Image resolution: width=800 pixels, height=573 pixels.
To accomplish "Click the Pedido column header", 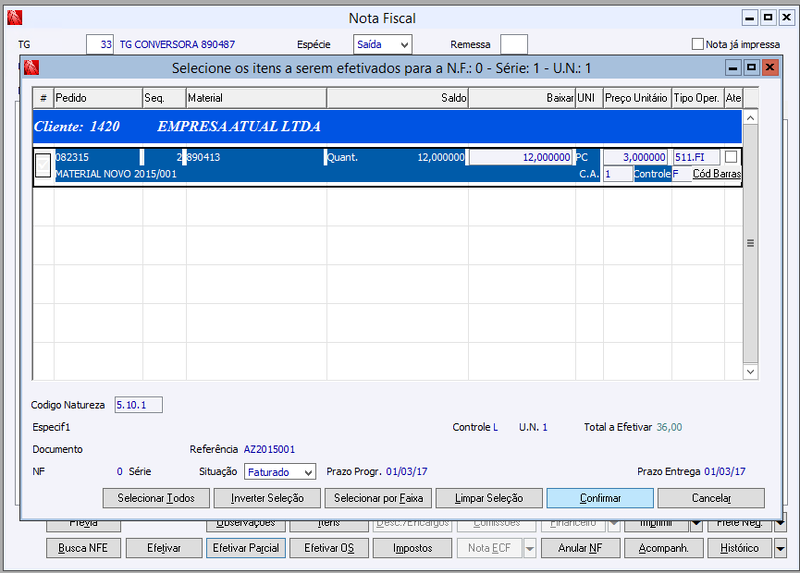I will (x=98, y=98).
